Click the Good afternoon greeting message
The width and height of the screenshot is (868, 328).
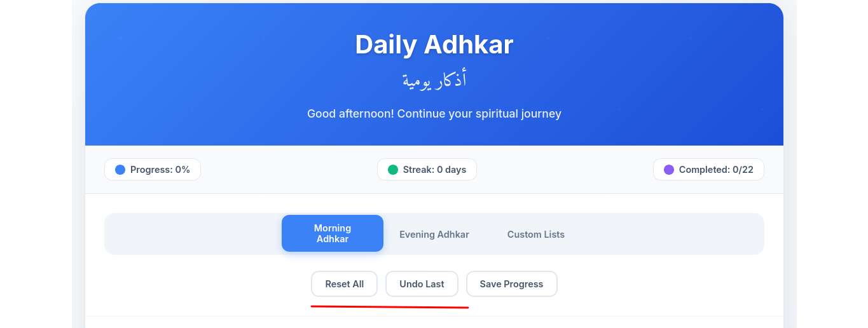[x=434, y=114]
